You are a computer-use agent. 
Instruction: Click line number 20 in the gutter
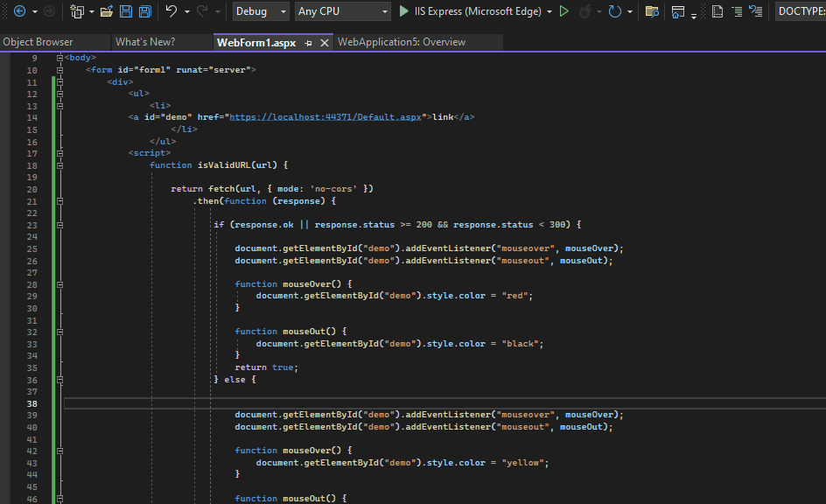point(31,190)
